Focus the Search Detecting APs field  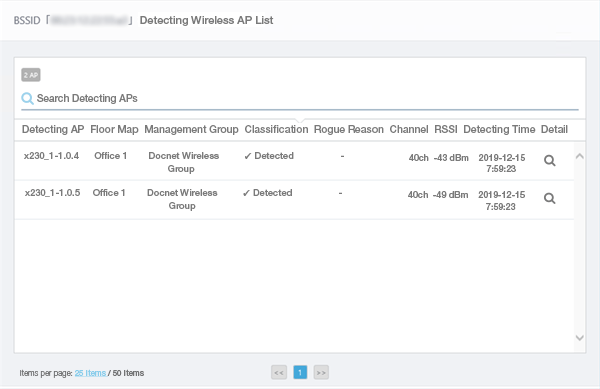pos(300,99)
